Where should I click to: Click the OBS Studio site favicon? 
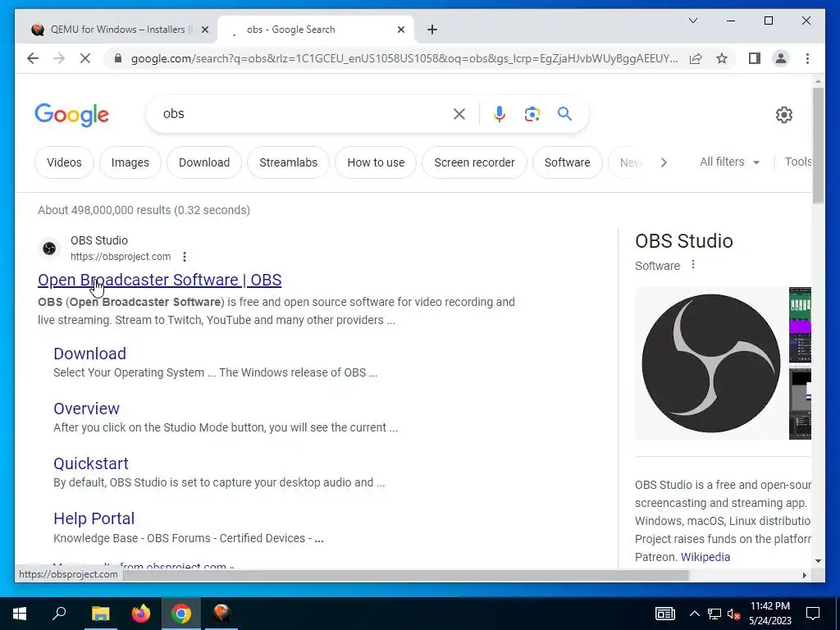pyautogui.click(x=49, y=248)
